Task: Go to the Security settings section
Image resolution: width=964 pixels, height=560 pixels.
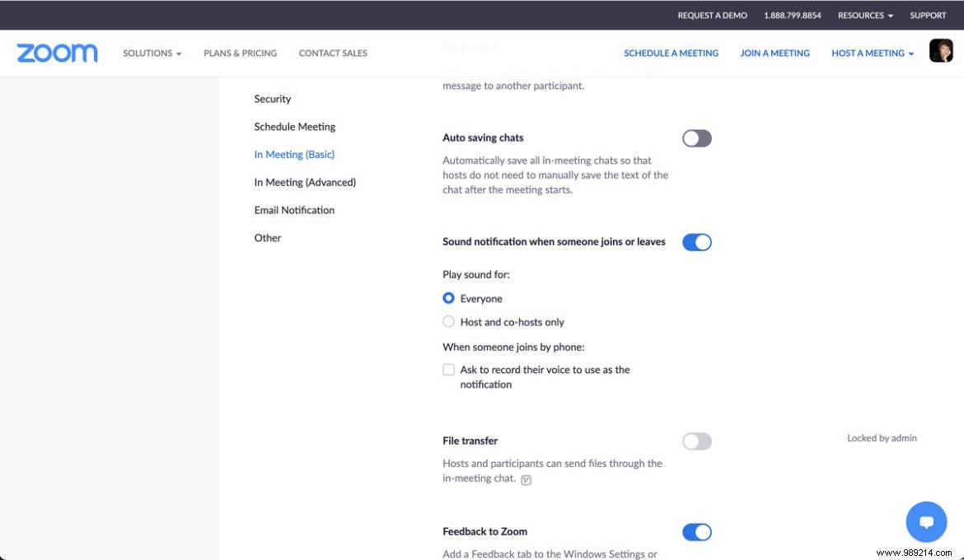Action: (x=273, y=99)
